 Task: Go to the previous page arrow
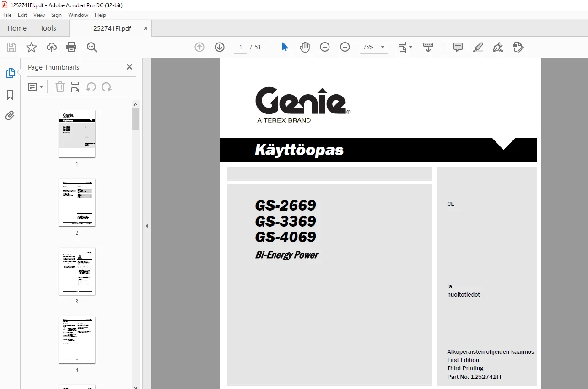point(200,47)
